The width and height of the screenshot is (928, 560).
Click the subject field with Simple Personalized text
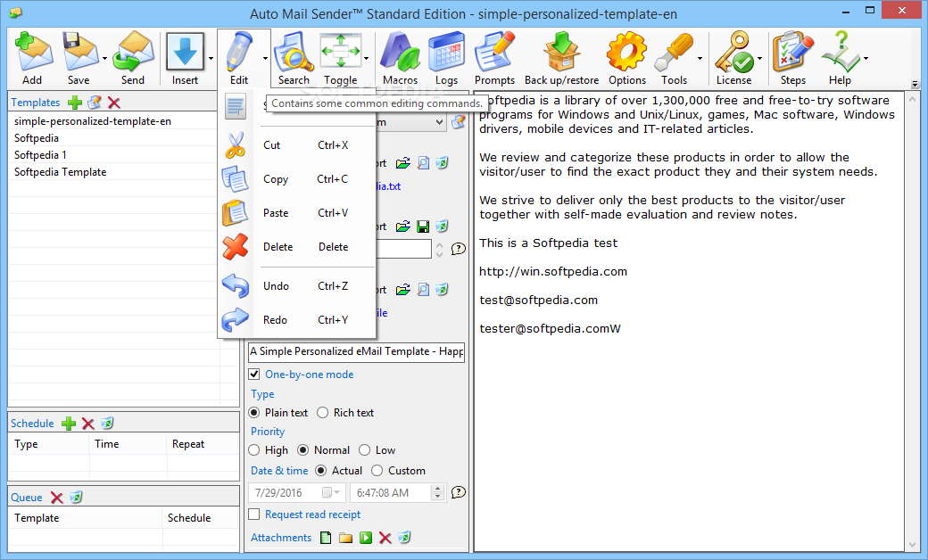pos(356,351)
